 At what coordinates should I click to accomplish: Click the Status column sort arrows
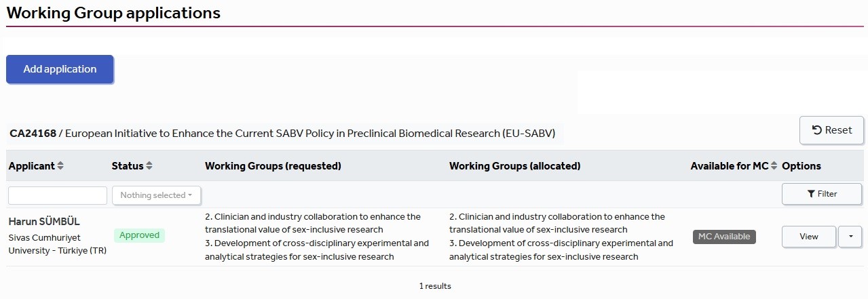tap(149, 166)
